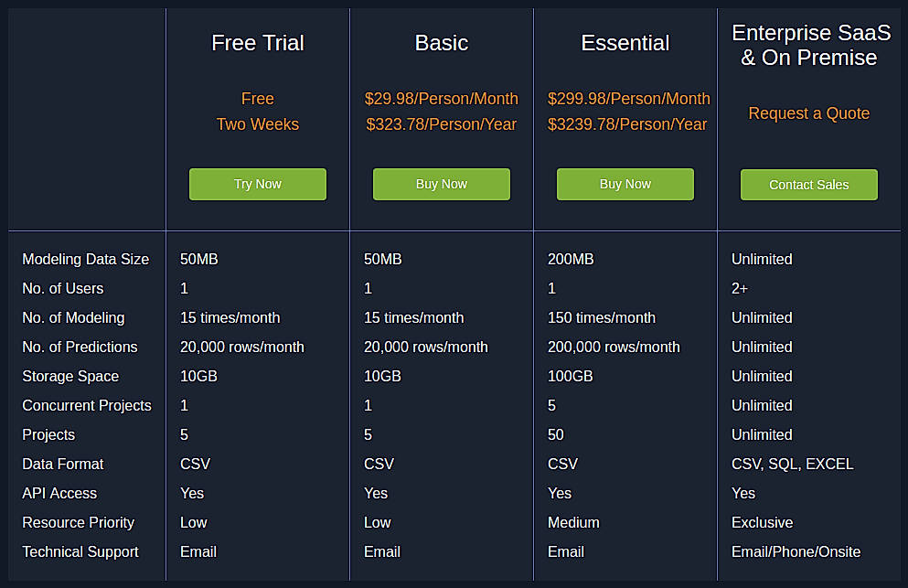Click Buy Now under the Essential plan
908x588 pixels.
click(x=625, y=184)
